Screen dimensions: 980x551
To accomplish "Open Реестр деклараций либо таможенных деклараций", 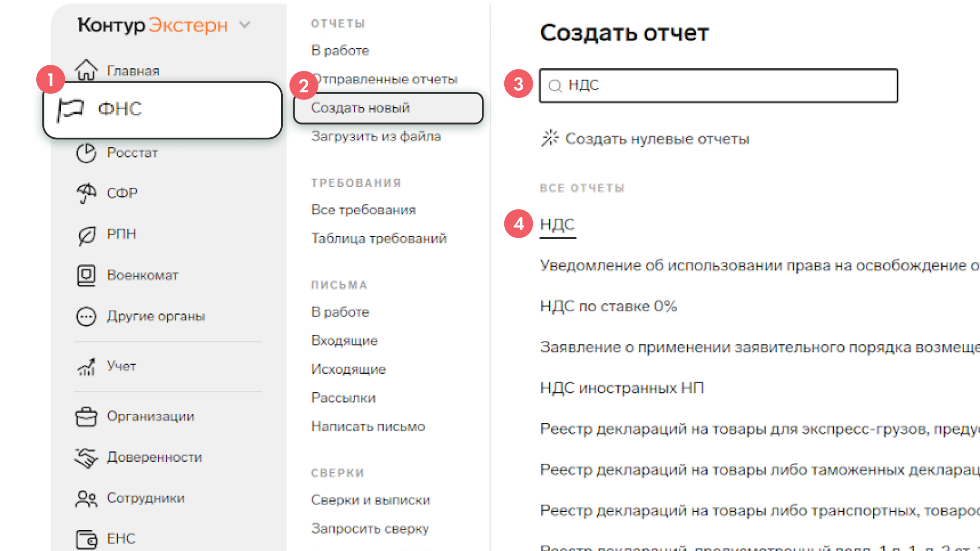I will 759,469.
